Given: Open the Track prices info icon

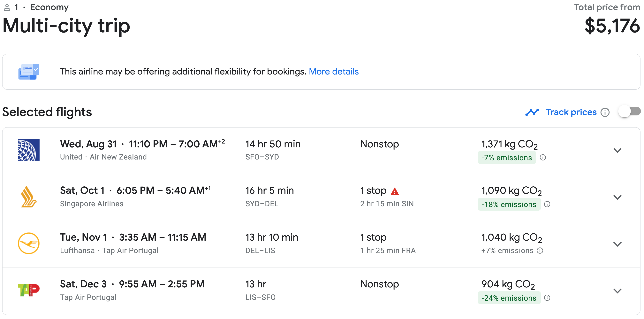Looking at the screenshot, I should [x=605, y=112].
